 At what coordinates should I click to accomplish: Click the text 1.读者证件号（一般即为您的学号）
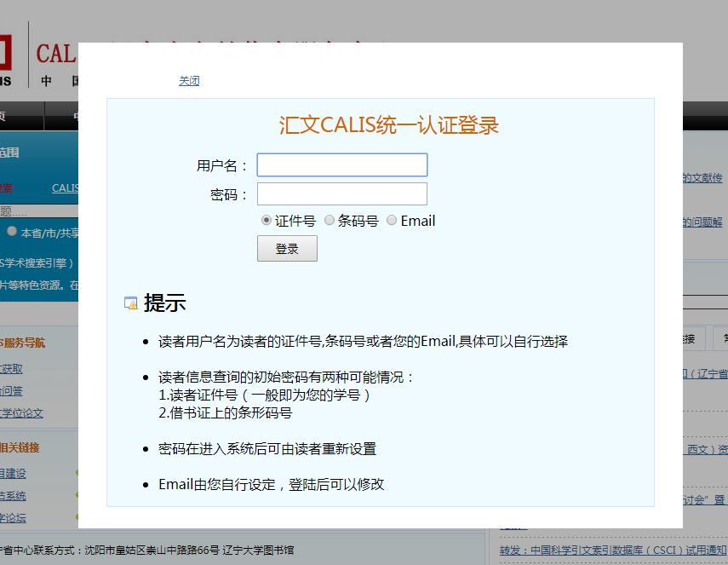[264, 395]
